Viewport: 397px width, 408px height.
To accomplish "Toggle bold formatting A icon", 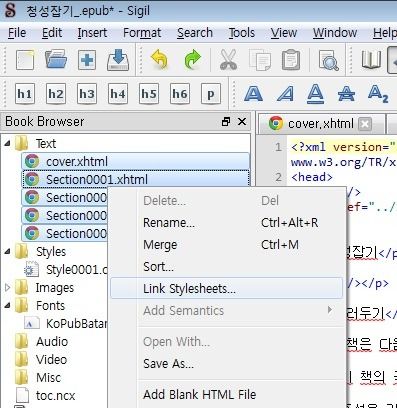I will click(x=253, y=93).
